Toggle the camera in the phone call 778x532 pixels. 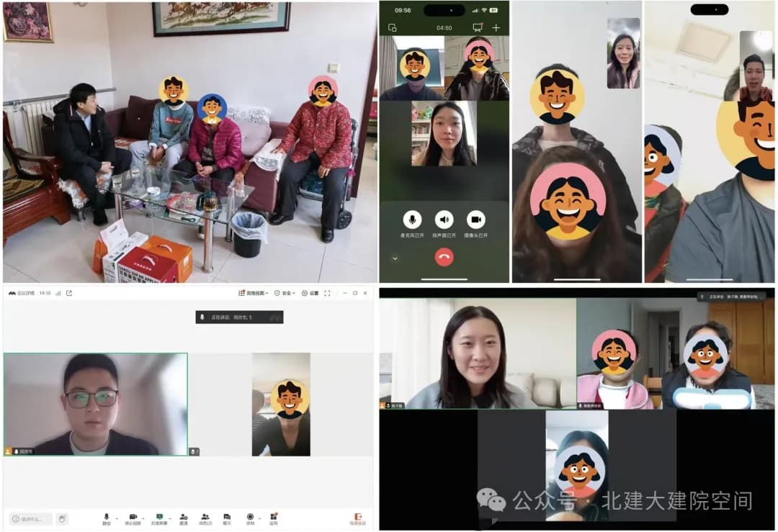pos(476,220)
